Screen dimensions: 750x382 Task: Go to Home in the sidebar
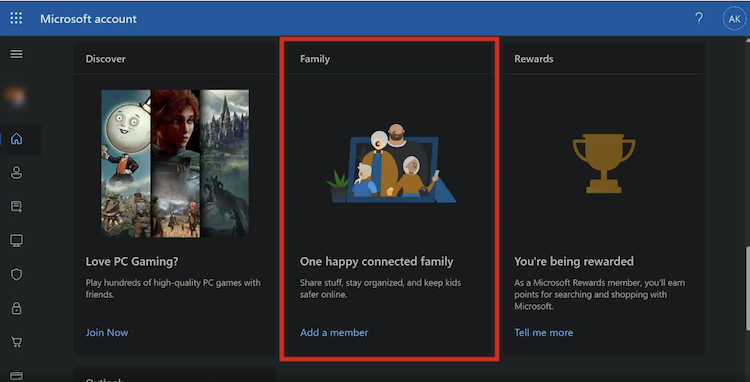(16, 139)
